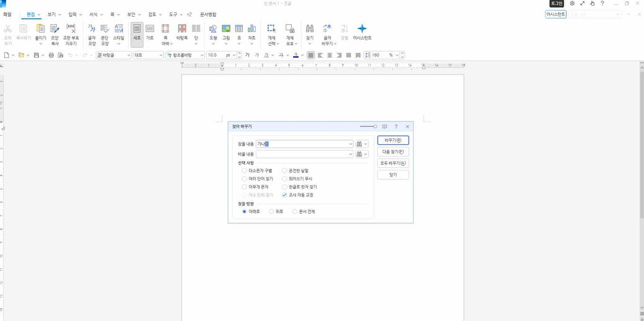Click the dialog transparency slider handle
Screen dimensions: 644x321
pyautogui.click(x=375, y=126)
